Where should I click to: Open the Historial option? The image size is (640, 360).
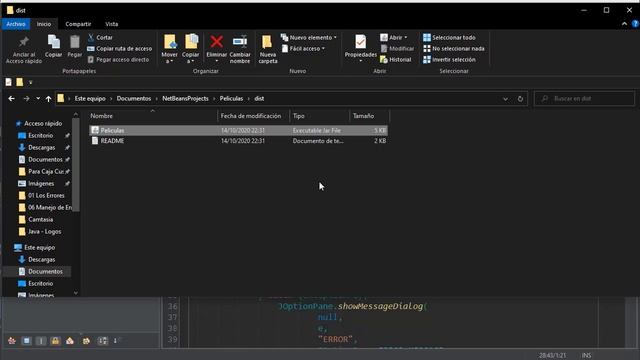click(x=396, y=60)
